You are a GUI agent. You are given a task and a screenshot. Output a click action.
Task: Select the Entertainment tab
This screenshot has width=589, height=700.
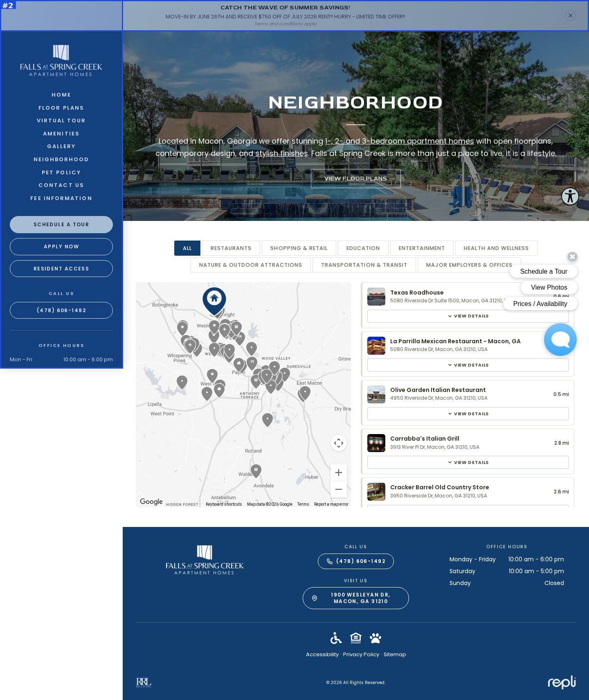pyautogui.click(x=422, y=248)
